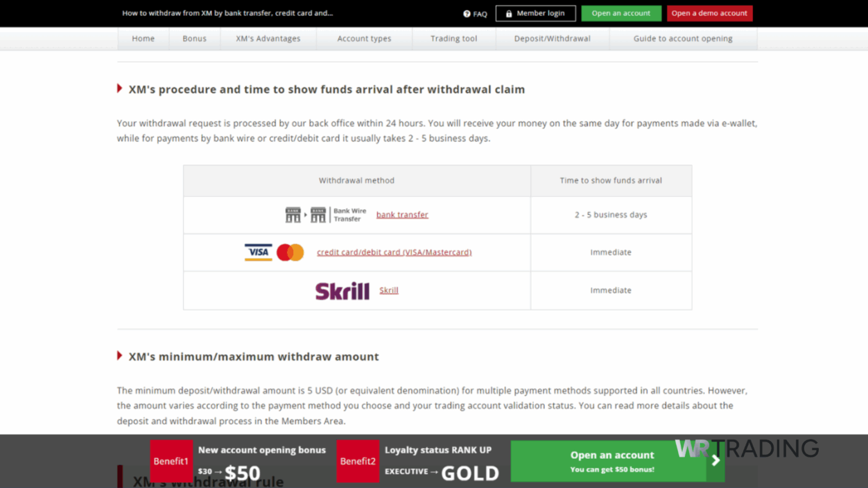The image size is (868, 488).
Task: Click the green Open an account button
Action: pos(621,13)
